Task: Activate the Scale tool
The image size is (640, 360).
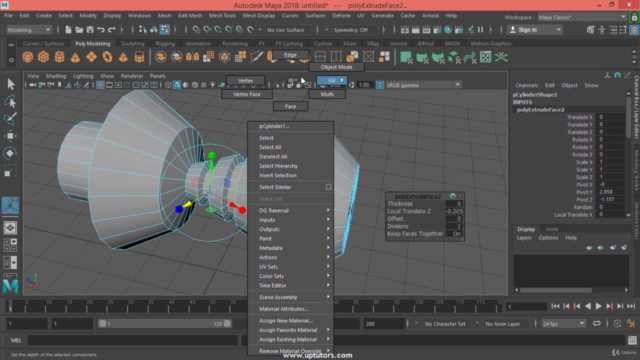Action: coord(11,171)
